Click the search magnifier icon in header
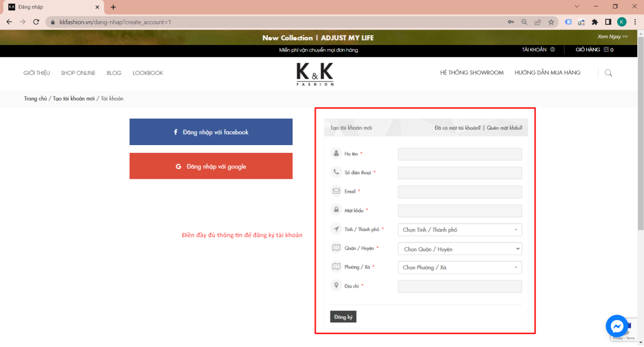The width and height of the screenshot is (644, 347). click(608, 73)
